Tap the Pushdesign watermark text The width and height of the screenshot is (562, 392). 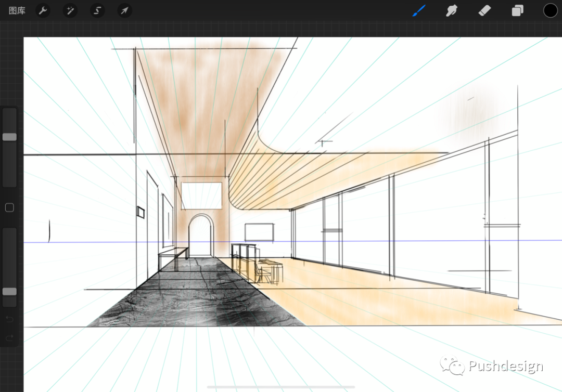pos(505,367)
